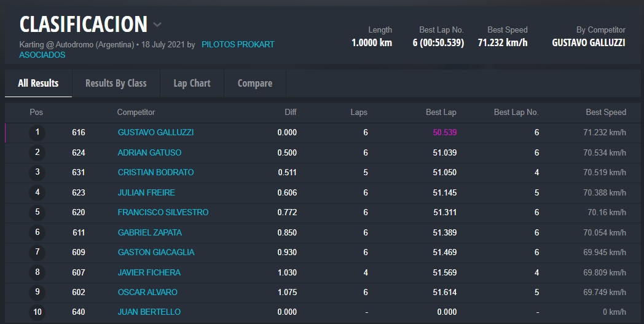Click on ADRIAN GATUSO's name
Image resolution: width=644 pixels, height=324 pixels.
[149, 152]
